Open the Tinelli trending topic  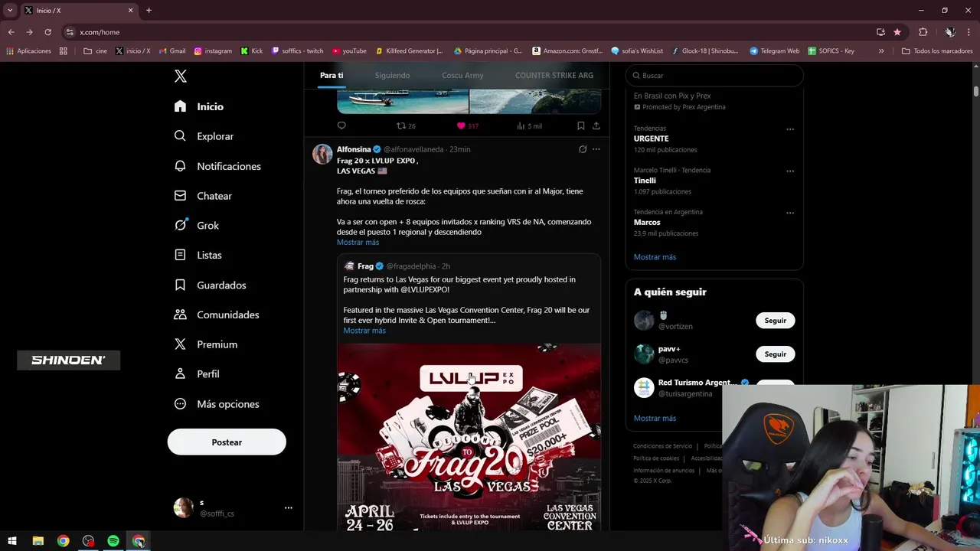click(645, 181)
